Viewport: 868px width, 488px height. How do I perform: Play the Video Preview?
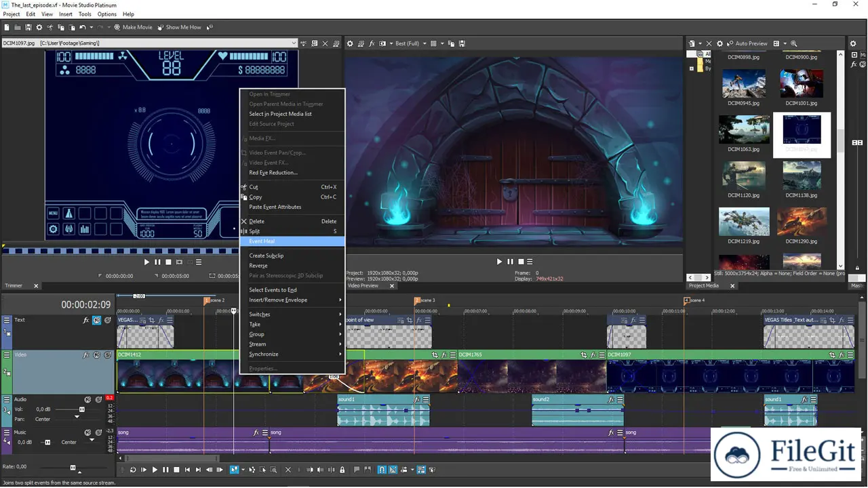[500, 262]
